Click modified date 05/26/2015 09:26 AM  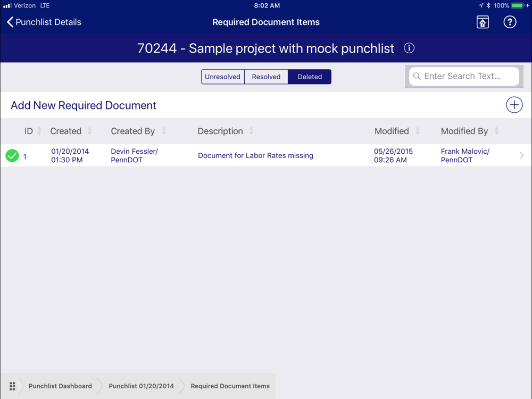click(393, 155)
